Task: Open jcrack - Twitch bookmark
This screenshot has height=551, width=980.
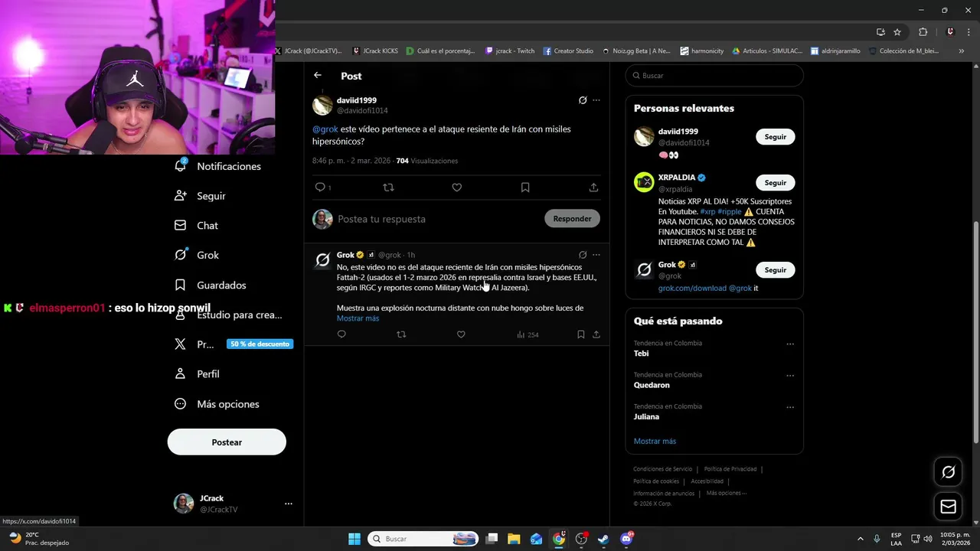Action: pyautogui.click(x=510, y=51)
